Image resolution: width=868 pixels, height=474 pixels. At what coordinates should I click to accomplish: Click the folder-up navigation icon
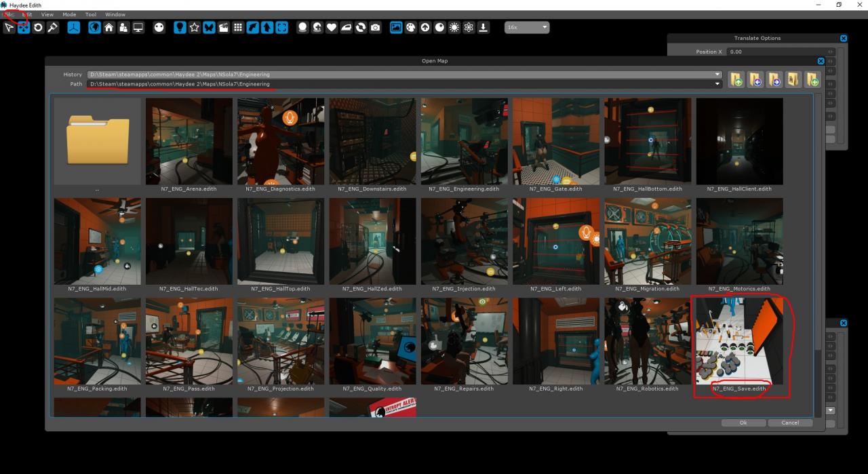click(736, 81)
